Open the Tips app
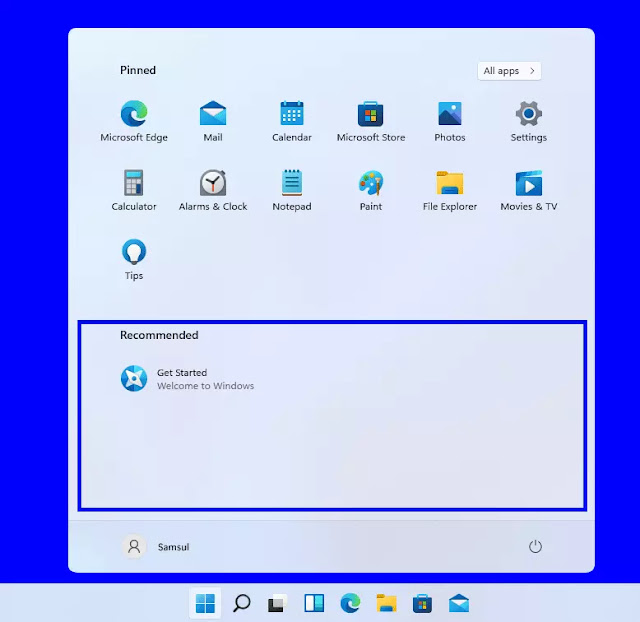 pos(134,260)
